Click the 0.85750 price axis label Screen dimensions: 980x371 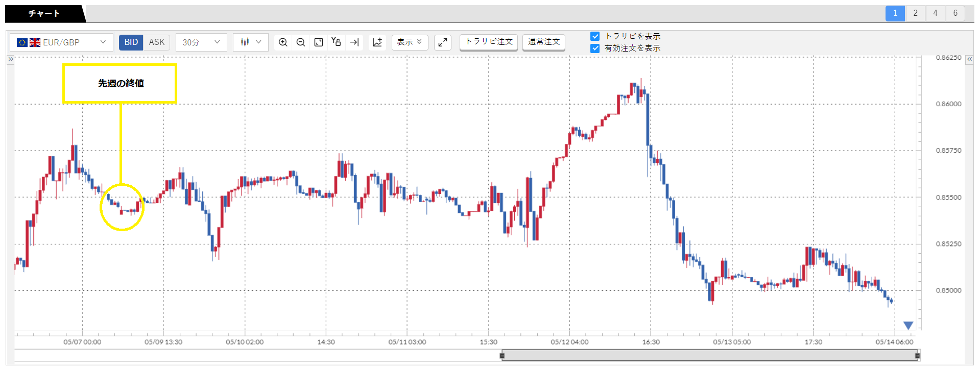948,151
